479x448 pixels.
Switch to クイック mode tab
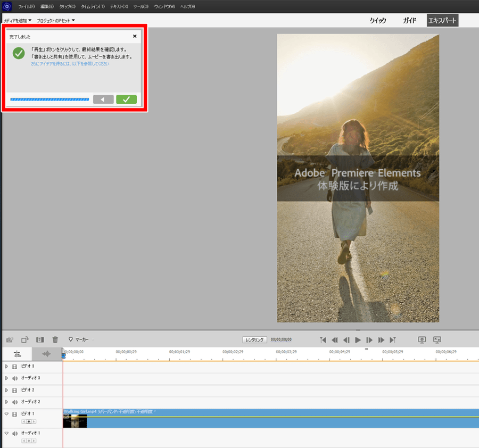pos(378,20)
